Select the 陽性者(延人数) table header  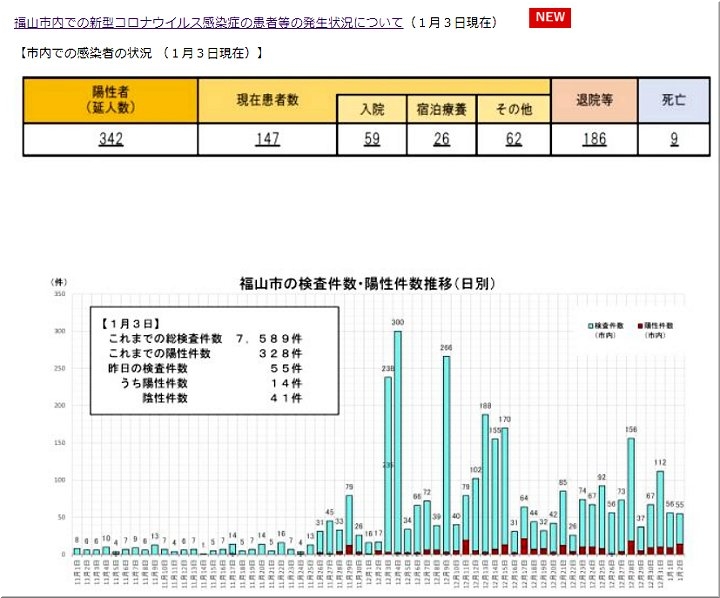click(110, 99)
